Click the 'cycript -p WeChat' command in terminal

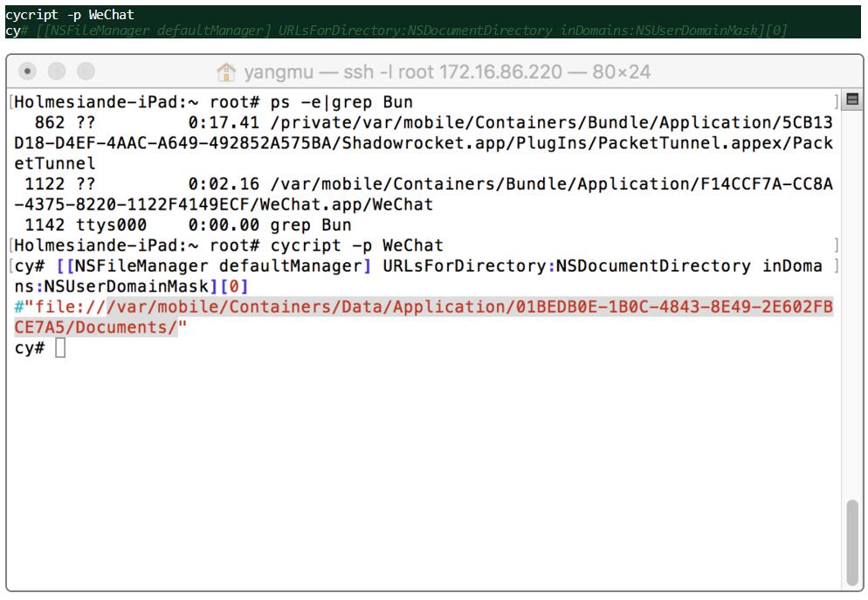tap(357, 245)
